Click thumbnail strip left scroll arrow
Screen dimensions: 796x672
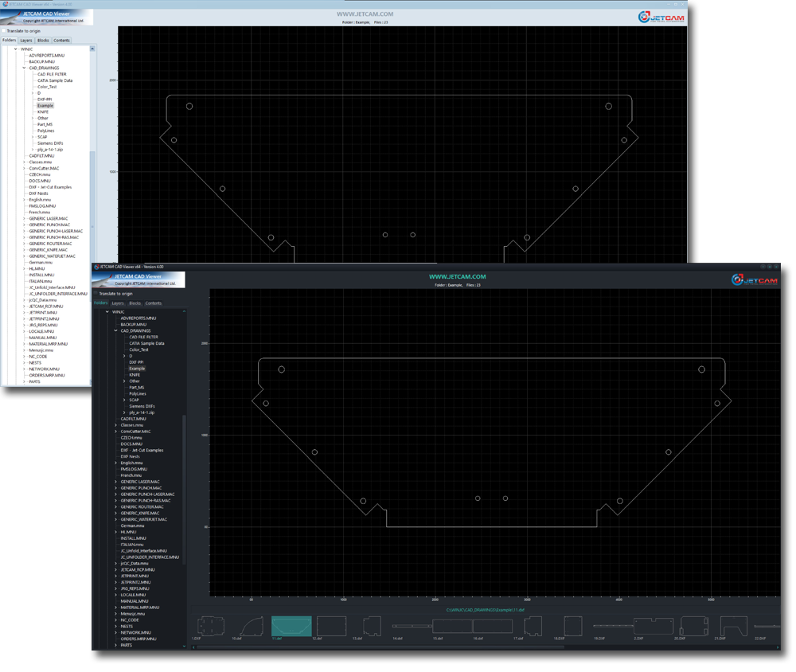pos(193,647)
